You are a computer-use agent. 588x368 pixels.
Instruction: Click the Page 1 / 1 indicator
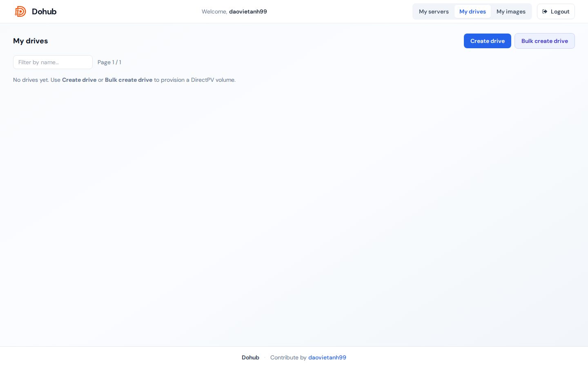109,62
